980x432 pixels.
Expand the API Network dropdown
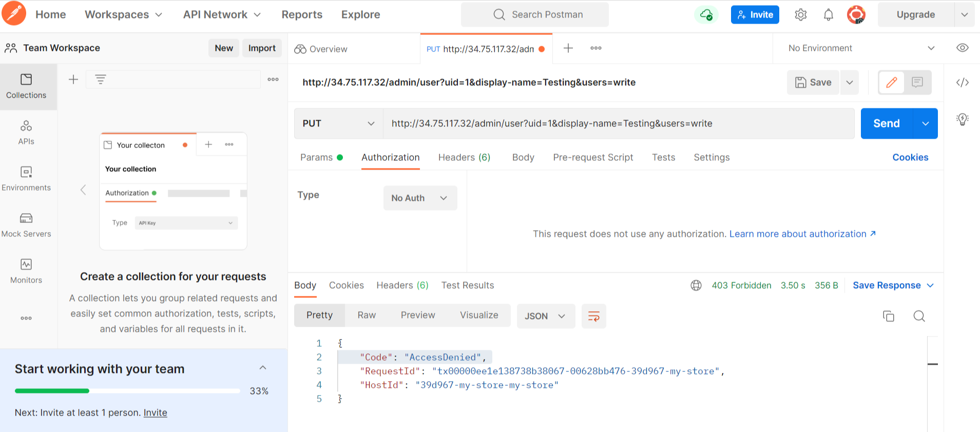pyautogui.click(x=222, y=14)
